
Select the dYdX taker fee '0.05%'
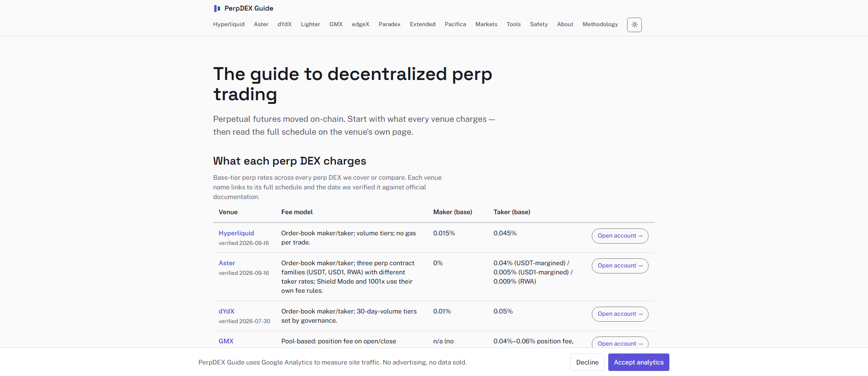[503, 311]
